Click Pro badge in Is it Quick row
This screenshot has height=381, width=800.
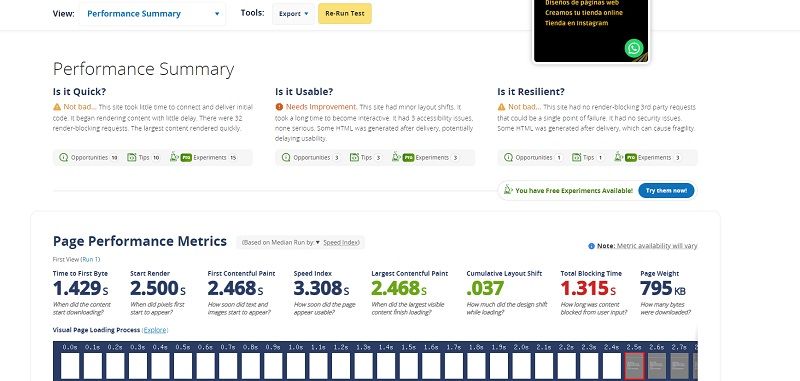click(186, 158)
